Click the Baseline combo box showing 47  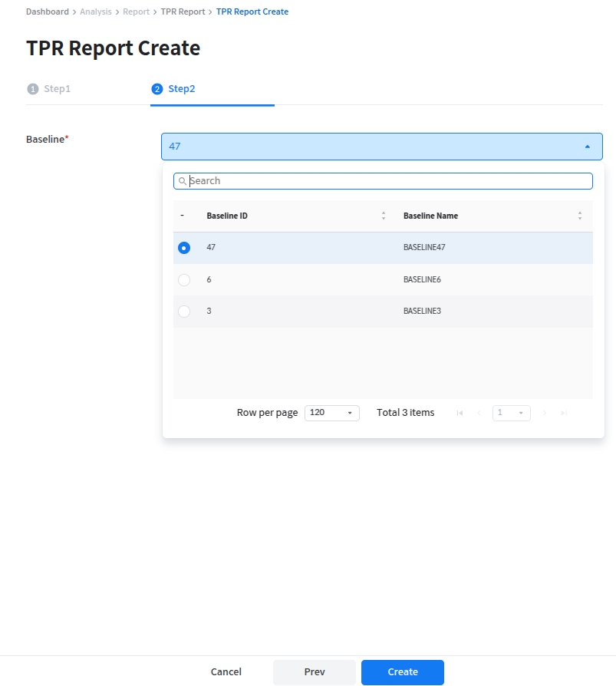coord(368,147)
